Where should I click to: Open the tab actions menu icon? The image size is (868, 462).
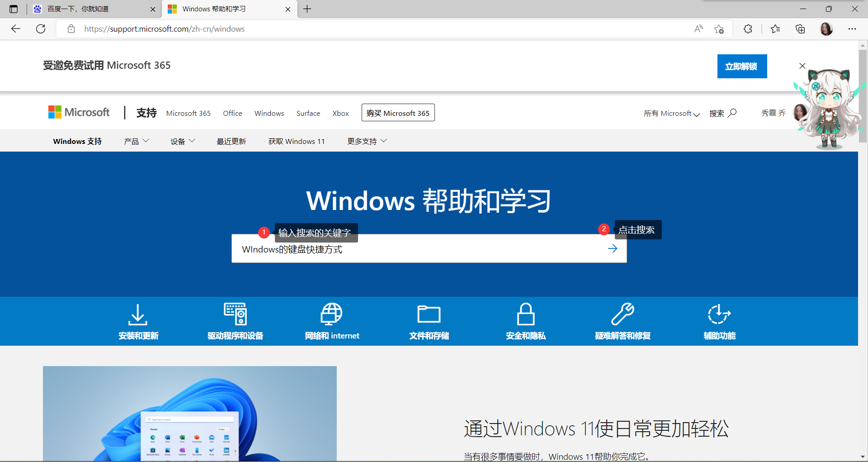(14, 9)
